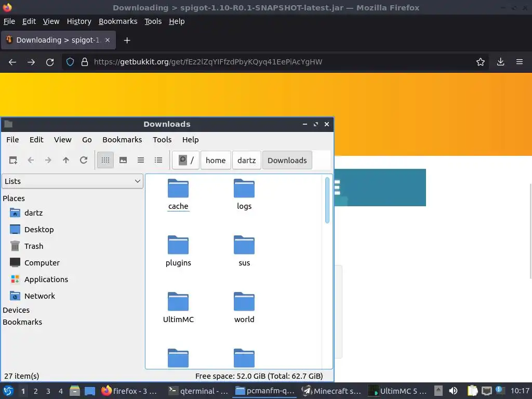Open file manager Tools menu

[162, 140]
